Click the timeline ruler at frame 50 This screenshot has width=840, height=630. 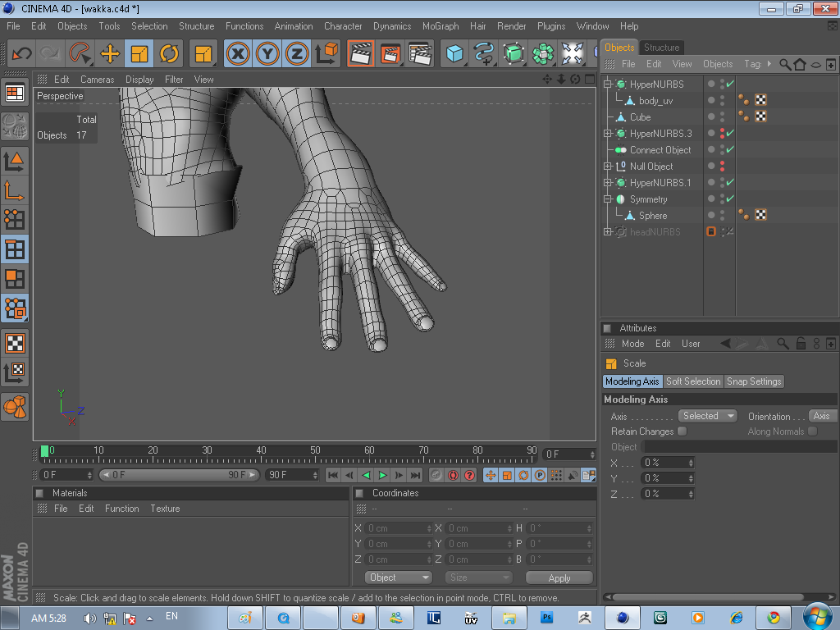315,454
